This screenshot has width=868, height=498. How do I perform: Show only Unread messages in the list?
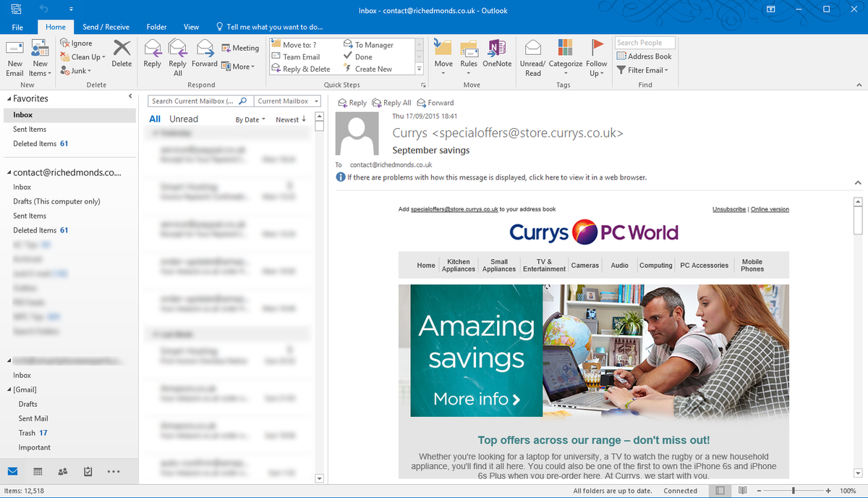click(x=183, y=118)
